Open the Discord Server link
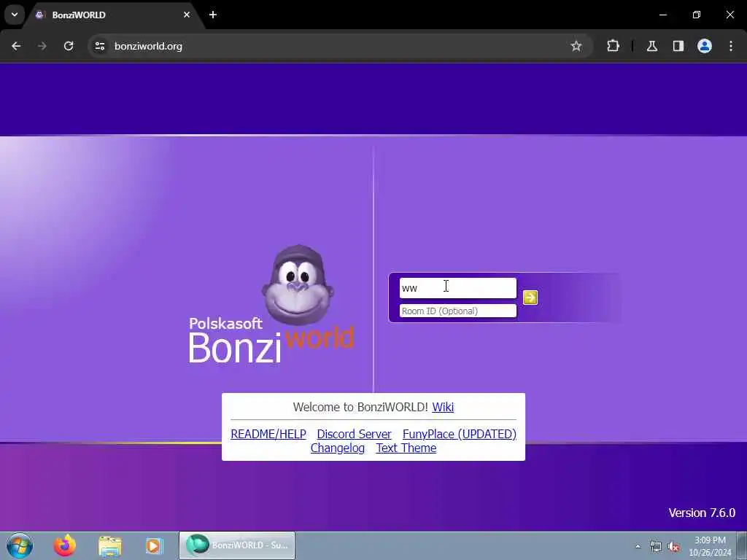Viewport: 747px width, 560px height. (x=354, y=435)
